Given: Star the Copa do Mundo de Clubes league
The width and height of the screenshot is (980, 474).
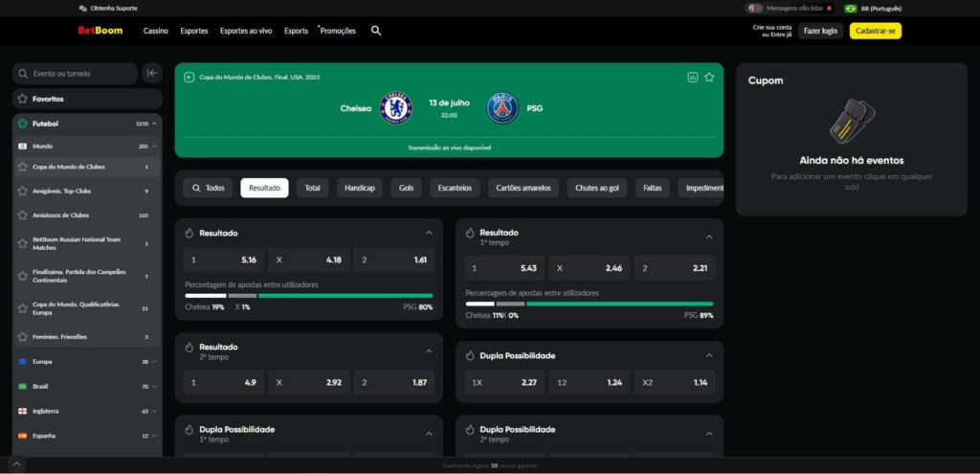Looking at the screenshot, I should (x=23, y=167).
